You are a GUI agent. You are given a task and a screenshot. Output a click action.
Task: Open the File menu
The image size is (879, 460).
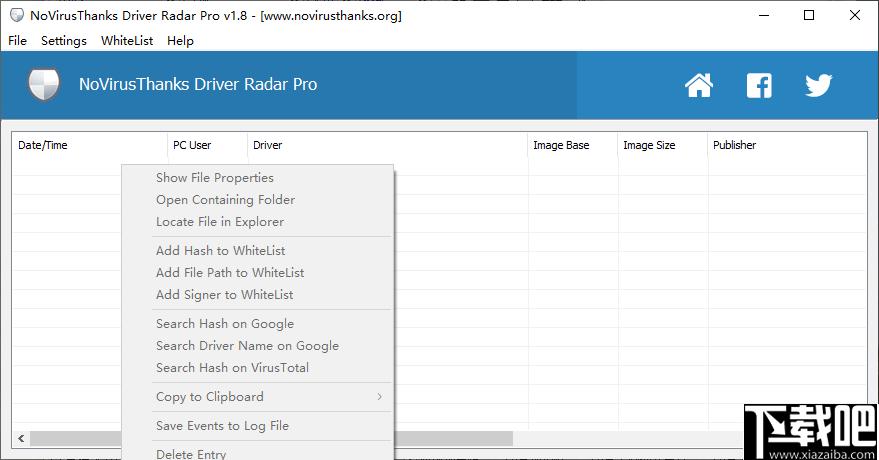[x=17, y=40]
